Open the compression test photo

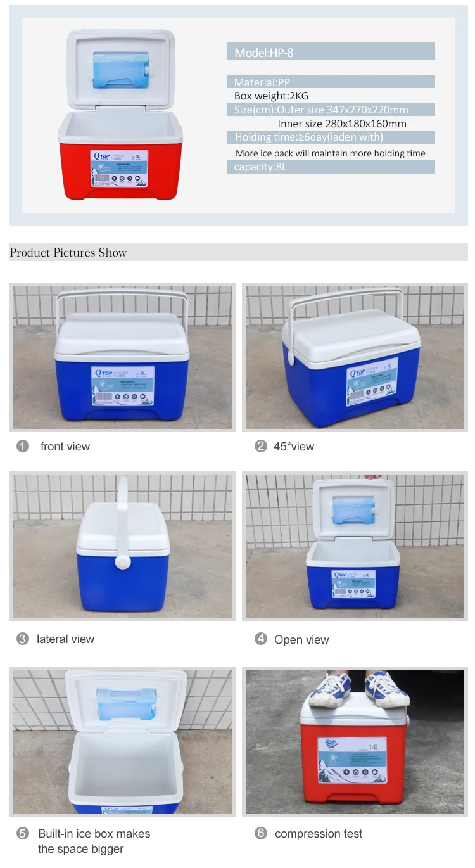[x=355, y=742]
